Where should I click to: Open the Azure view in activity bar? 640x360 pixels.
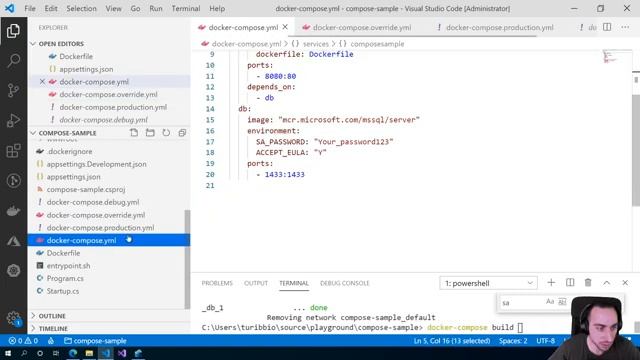(13, 241)
